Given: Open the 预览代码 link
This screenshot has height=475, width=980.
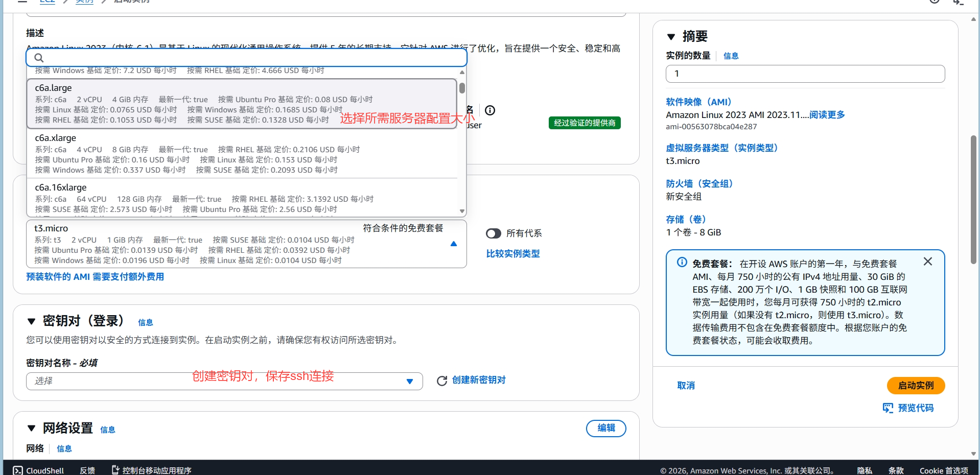Looking at the screenshot, I should [x=916, y=408].
